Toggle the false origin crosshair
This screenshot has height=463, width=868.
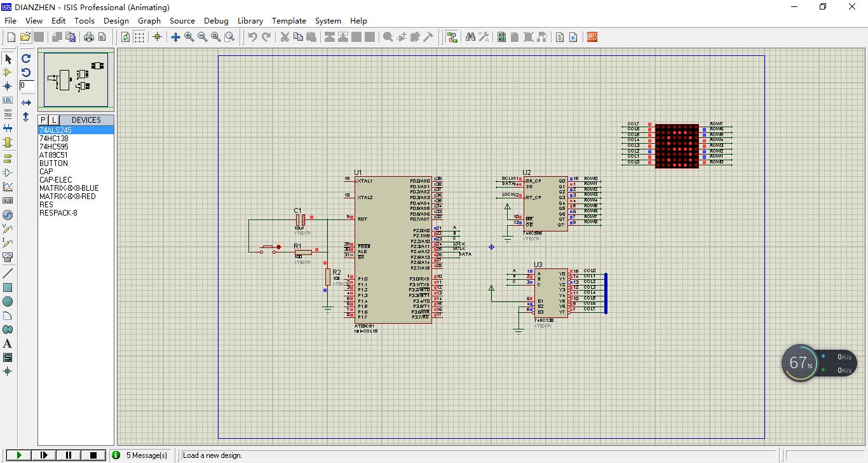coord(157,37)
